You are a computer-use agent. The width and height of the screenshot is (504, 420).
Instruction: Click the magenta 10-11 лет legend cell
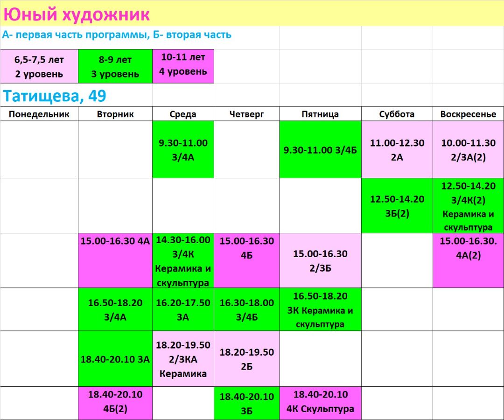click(183, 64)
